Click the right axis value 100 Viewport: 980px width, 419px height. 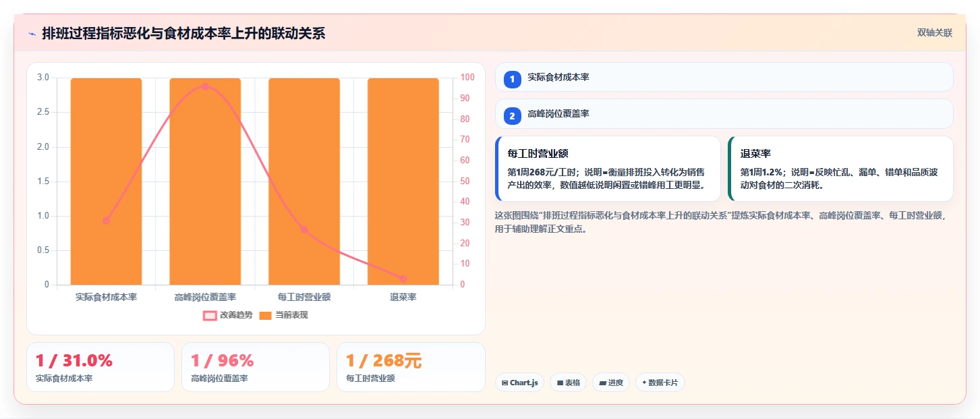[467, 78]
